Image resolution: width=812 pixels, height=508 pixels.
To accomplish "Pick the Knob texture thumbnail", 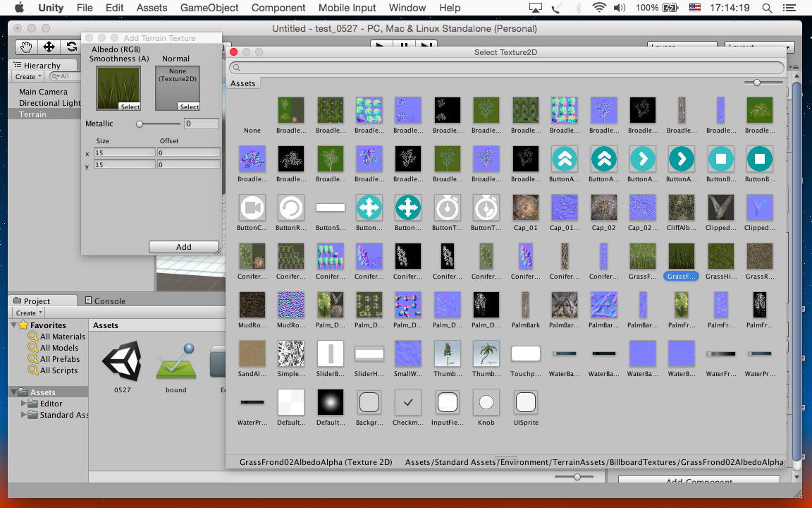I will tap(486, 402).
